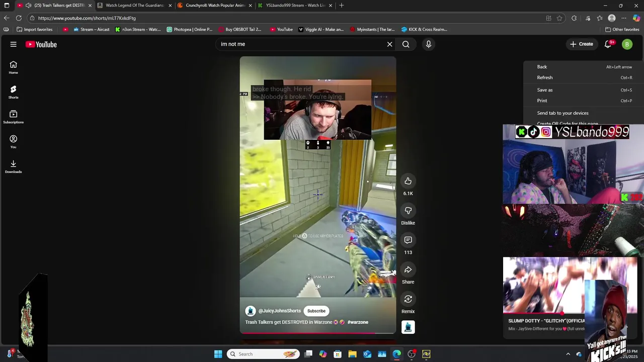Viewport: 644px width, 362px height.
Task: Click the browser address bar URL
Action: tap(87, 18)
